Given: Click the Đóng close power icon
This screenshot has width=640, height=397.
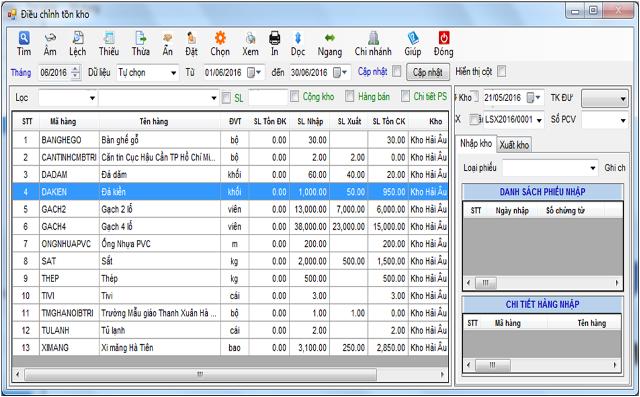Looking at the screenshot, I should click(x=444, y=38).
